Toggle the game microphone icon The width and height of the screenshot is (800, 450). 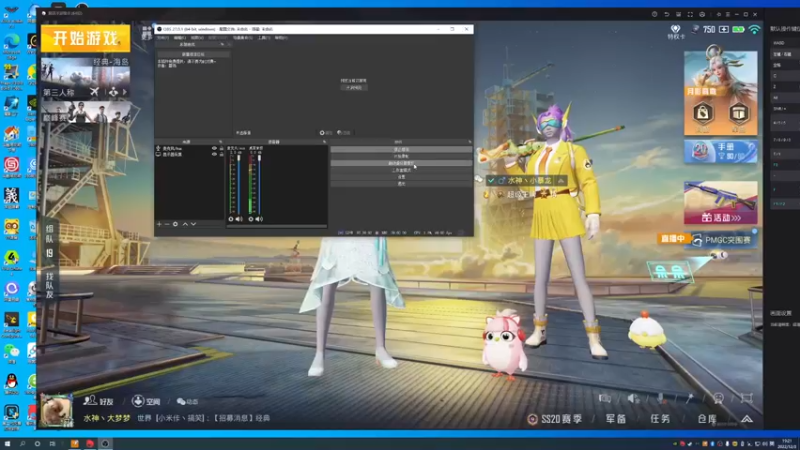coord(661,398)
